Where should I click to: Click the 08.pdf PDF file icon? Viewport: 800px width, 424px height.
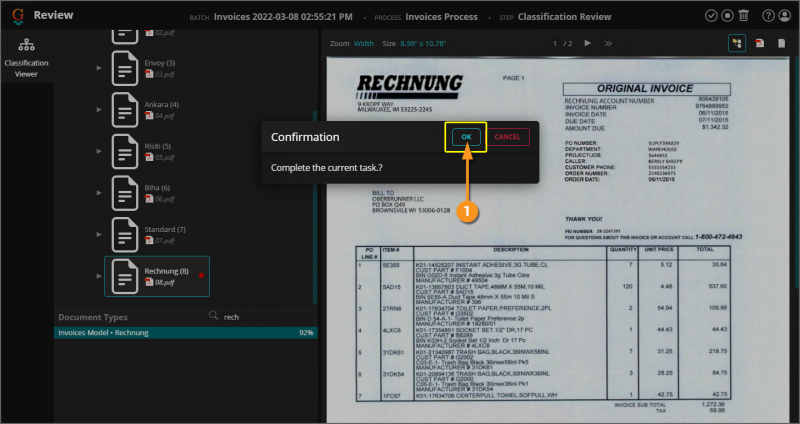pyautogui.click(x=149, y=282)
